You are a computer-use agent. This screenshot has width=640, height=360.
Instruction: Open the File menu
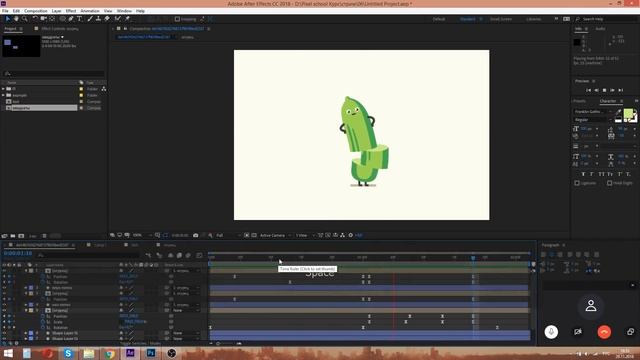tap(5, 11)
